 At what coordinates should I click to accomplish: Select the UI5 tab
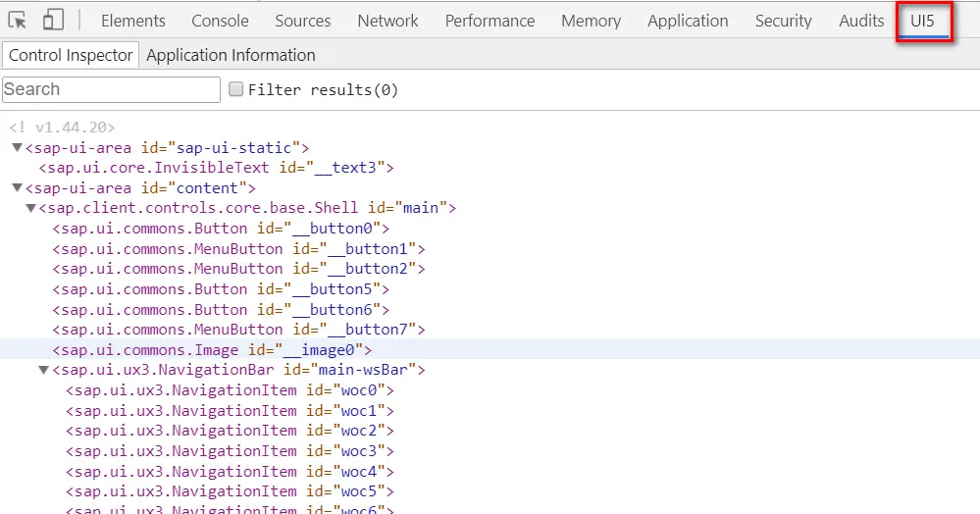coord(922,21)
